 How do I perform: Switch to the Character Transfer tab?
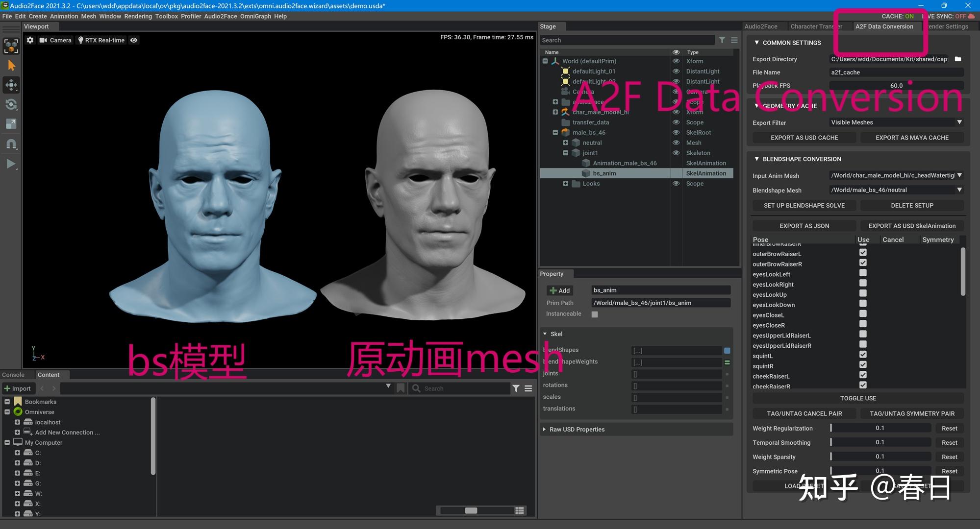pos(816,26)
